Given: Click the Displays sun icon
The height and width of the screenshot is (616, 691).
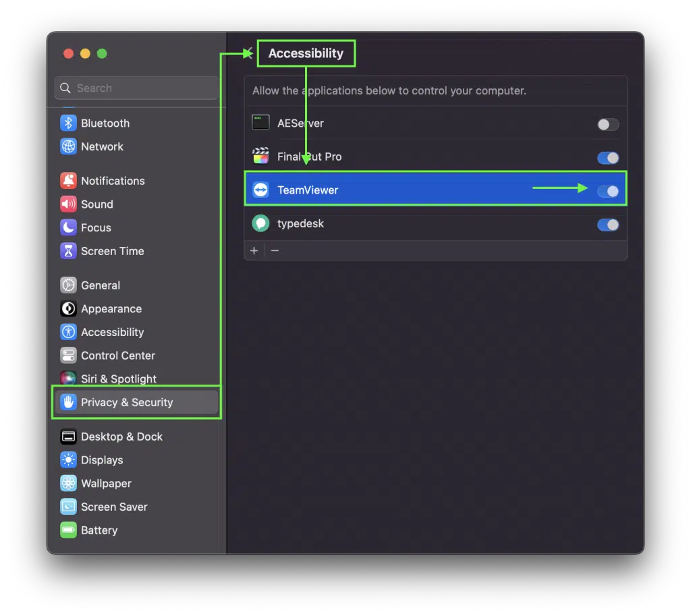Looking at the screenshot, I should [x=68, y=459].
